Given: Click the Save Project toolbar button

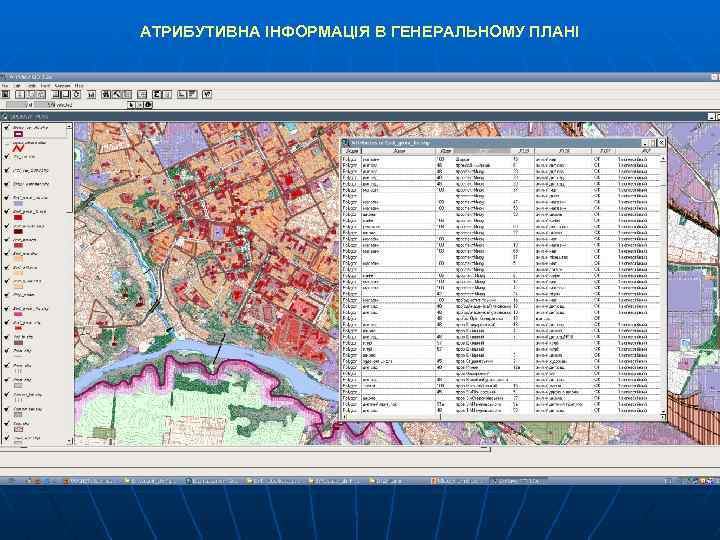Looking at the screenshot, I should tap(6, 94).
